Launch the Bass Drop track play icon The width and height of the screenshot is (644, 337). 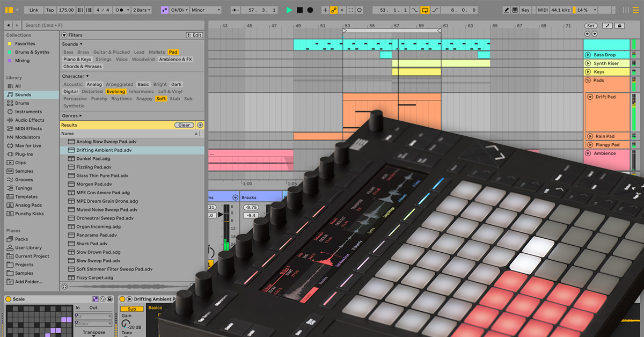click(x=588, y=55)
